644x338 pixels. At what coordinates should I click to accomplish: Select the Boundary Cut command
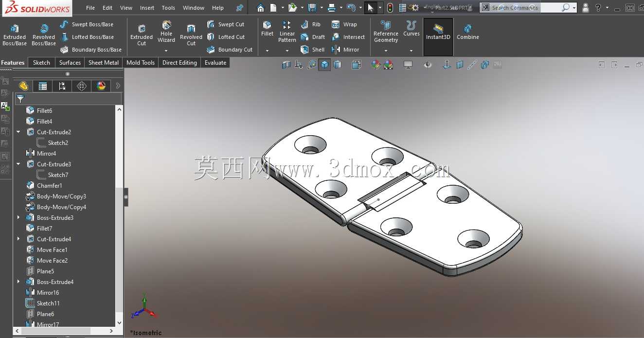click(230, 50)
